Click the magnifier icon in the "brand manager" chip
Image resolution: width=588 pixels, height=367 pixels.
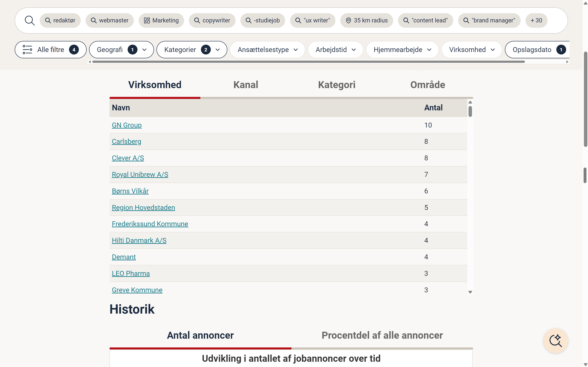[x=466, y=20]
